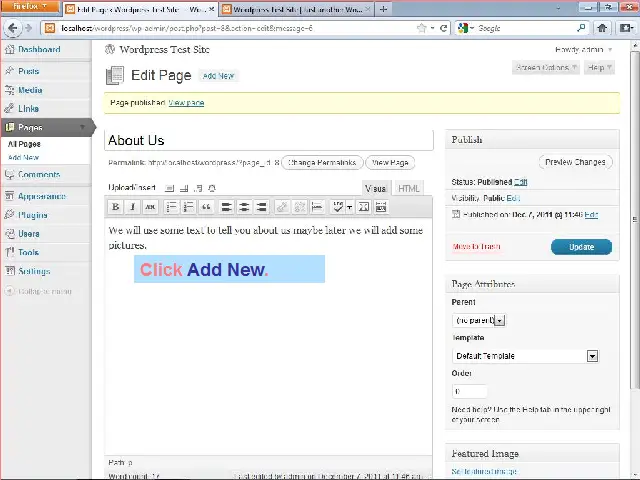Image resolution: width=640 pixels, height=480 pixels.
Task: Align text center in the editor
Action: pyautogui.click(x=244, y=207)
